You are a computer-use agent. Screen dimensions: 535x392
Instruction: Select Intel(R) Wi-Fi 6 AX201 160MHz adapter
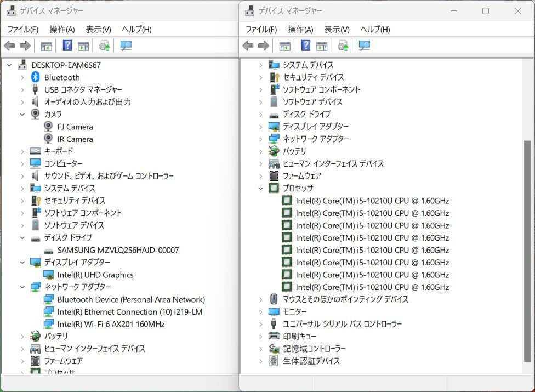pos(111,324)
